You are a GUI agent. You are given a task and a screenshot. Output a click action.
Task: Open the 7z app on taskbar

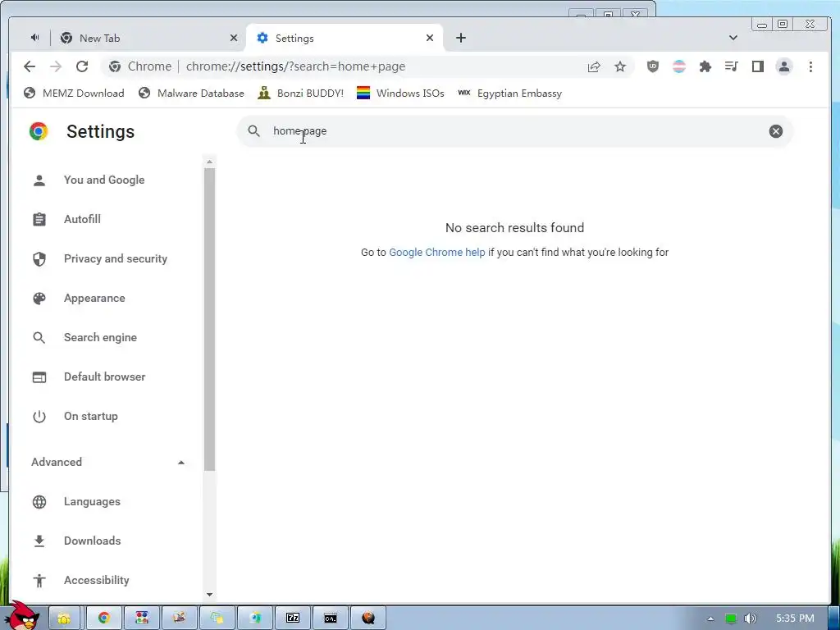point(293,619)
